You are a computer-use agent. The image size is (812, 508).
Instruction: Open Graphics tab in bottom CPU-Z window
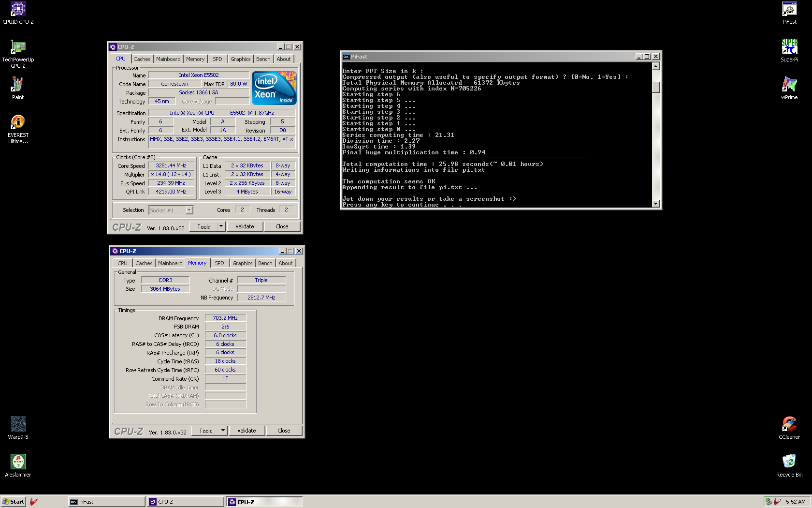pos(243,263)
